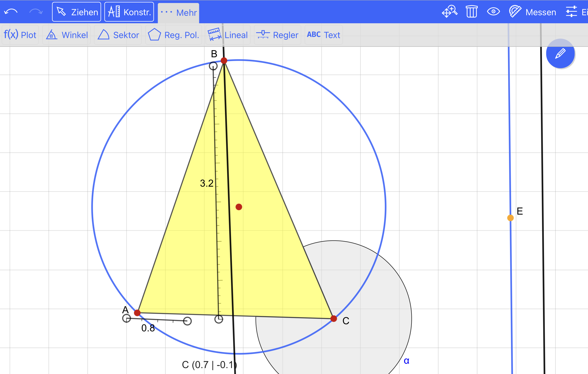Click the undo arrow icon
The image size is (588, 374).
click(x=11, y=12)
